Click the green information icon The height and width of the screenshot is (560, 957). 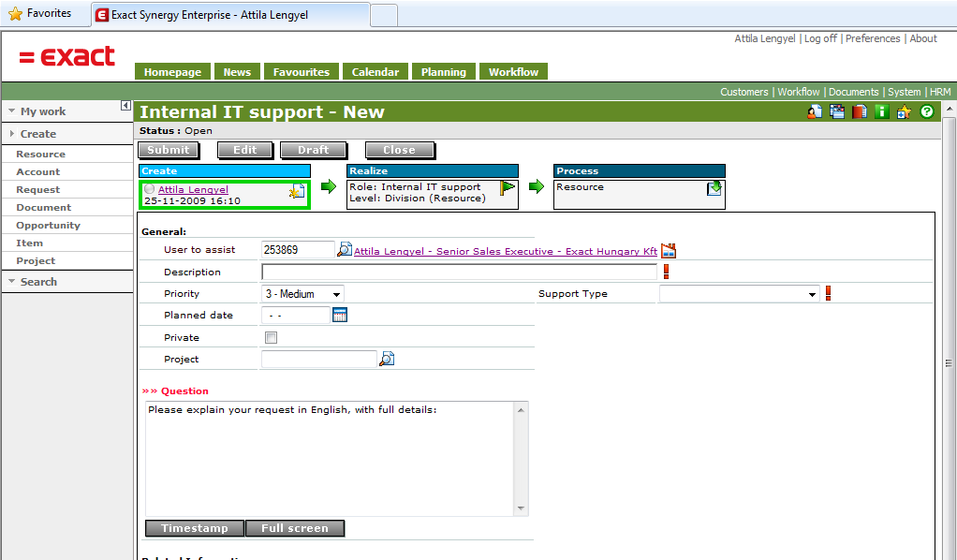point(881,111)
